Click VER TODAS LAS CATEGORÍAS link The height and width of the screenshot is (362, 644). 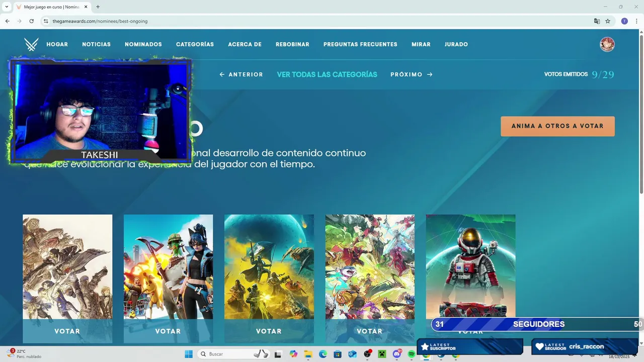tap(327, 74)
